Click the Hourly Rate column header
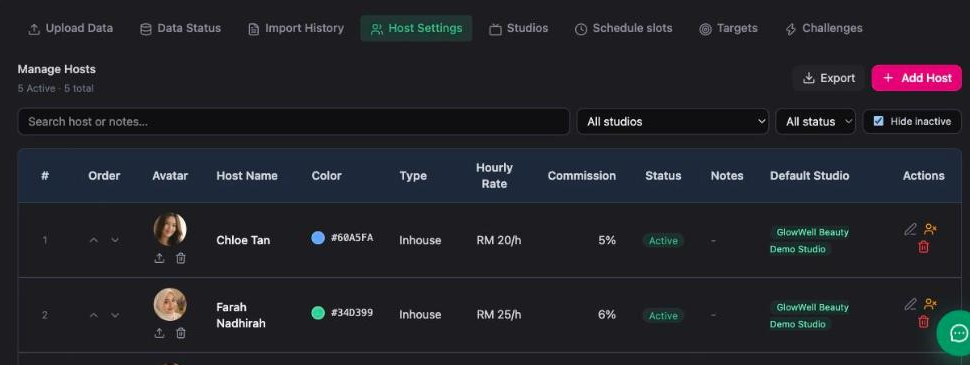 (494, 176)
